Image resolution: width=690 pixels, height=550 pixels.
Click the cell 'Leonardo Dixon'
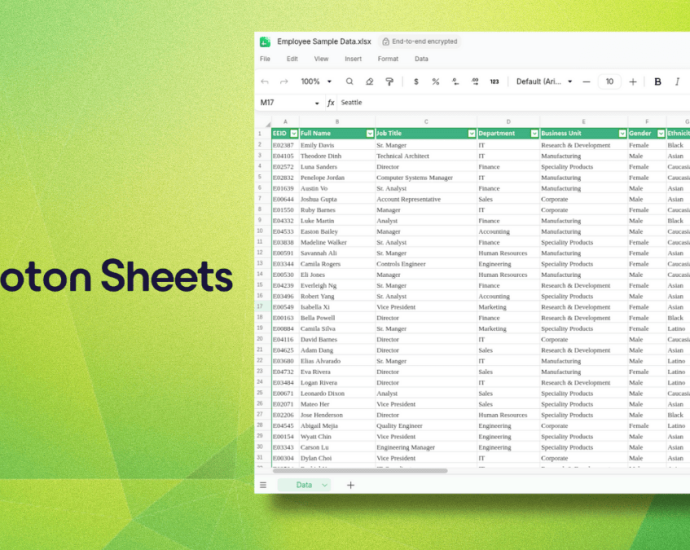(337, 393)
